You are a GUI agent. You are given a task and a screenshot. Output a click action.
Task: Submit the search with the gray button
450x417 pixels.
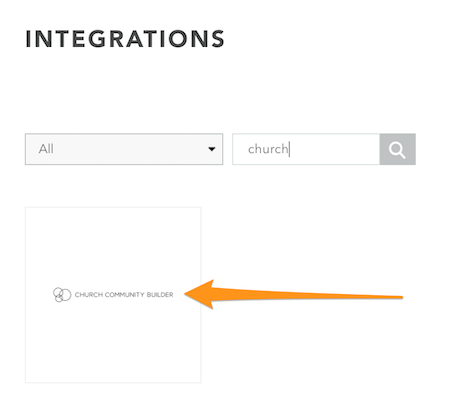397,149
